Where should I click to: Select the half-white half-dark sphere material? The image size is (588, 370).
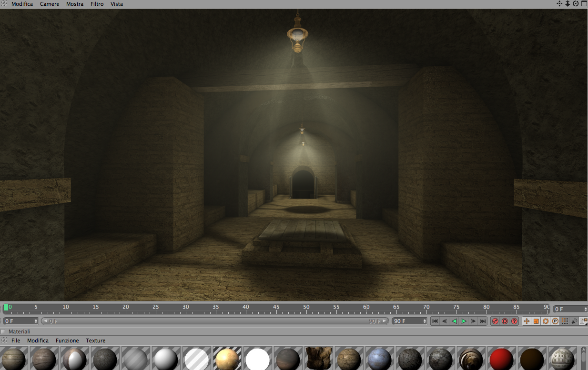(74, 359)
